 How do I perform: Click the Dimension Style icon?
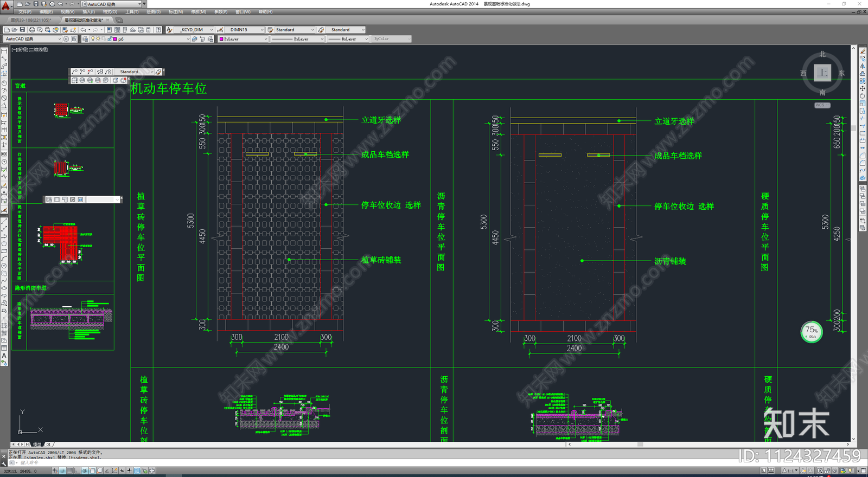pos(220,30)
